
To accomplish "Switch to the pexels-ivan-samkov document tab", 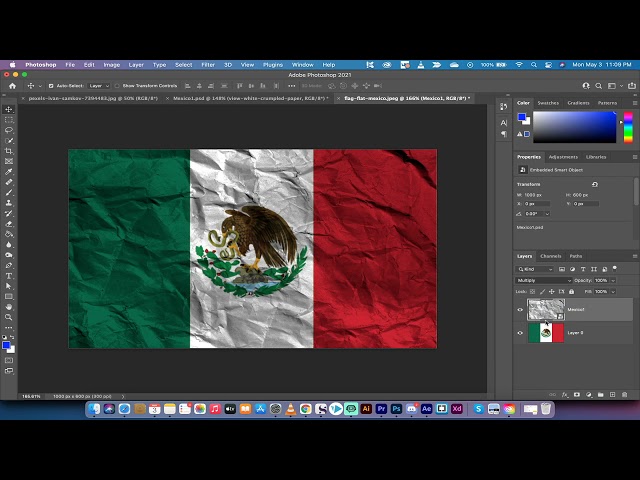I will [93, 98].
